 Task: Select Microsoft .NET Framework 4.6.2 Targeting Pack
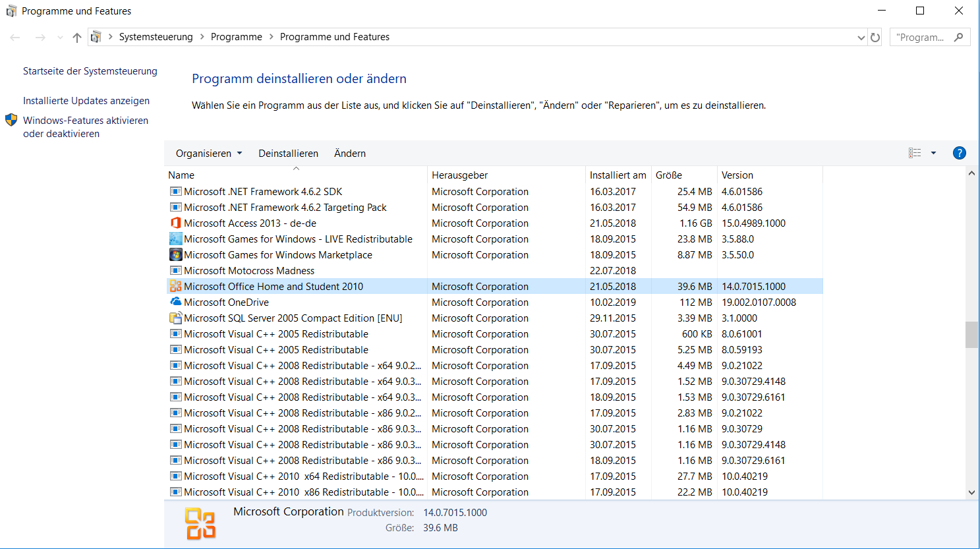[495, 208]
